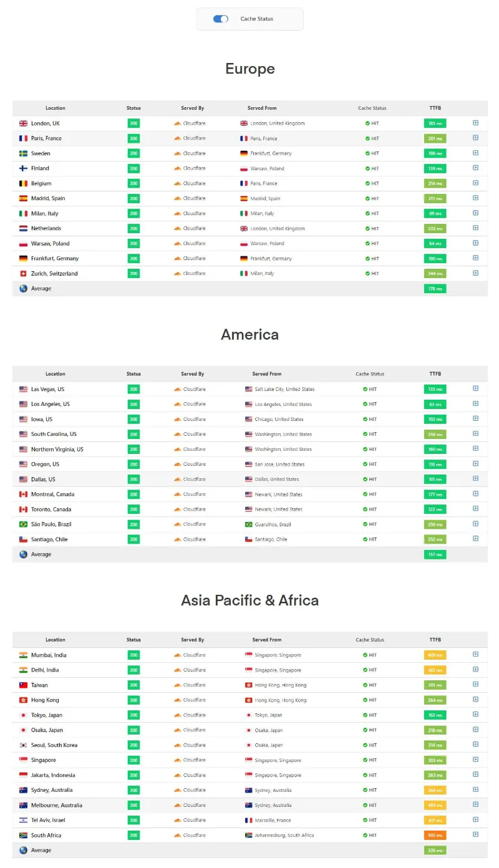Viewport: 499px width, 868px height.
Task: Click the Average TTFB badge in Asia Pacific section
Action: coord(435,850)
